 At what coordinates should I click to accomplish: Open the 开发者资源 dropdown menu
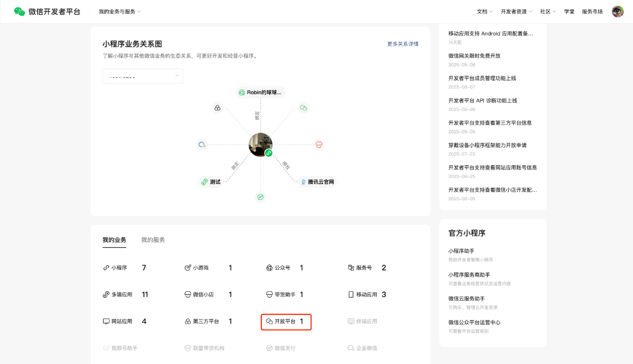coord(516,12)
